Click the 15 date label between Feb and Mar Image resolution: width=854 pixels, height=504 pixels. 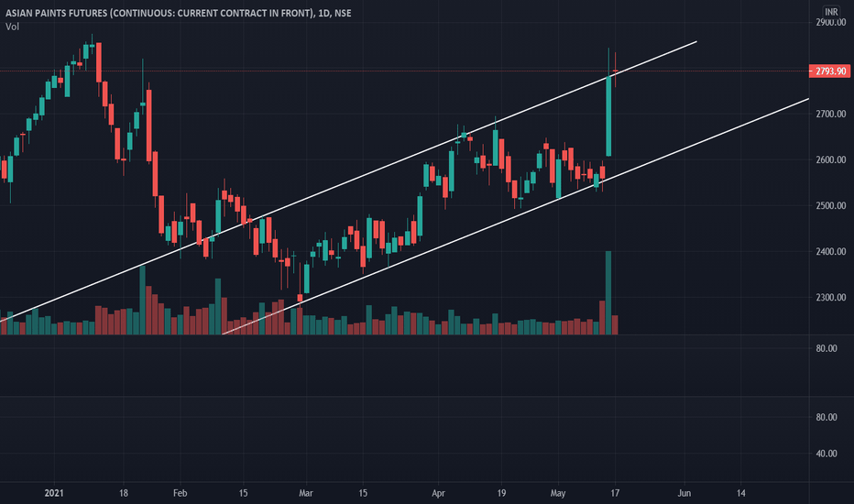coord(243,493)
